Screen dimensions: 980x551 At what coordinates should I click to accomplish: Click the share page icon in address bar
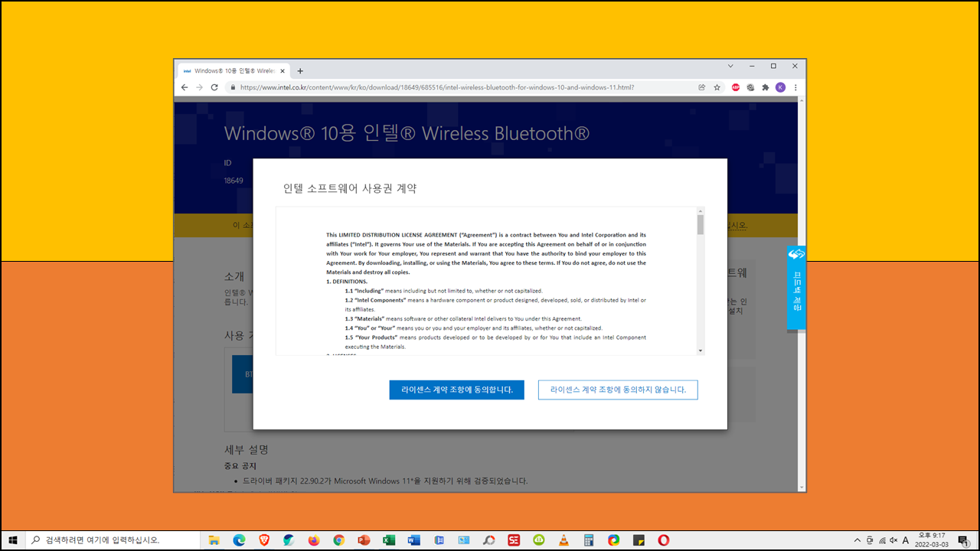(x=701, y=87)
